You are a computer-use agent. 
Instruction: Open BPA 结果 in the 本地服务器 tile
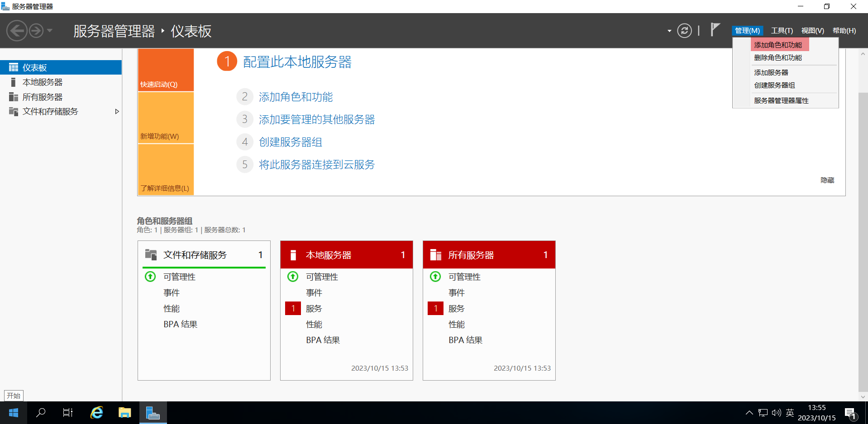click(x=323, y=340)
